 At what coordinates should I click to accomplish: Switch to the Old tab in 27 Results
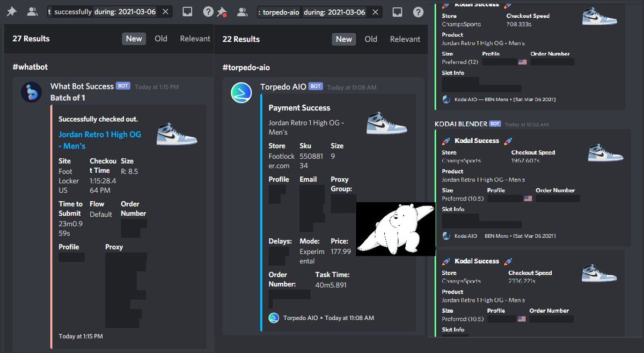click(x=161, y=39)
